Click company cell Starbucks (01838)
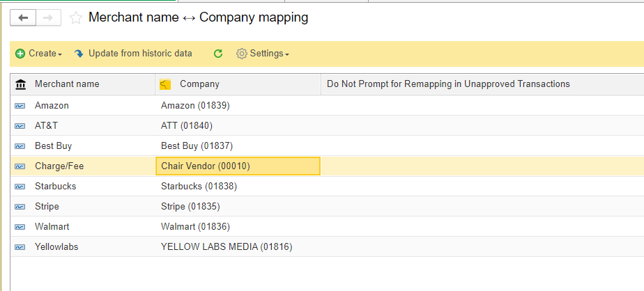This screenshot has height=291, width=644. 238,186
